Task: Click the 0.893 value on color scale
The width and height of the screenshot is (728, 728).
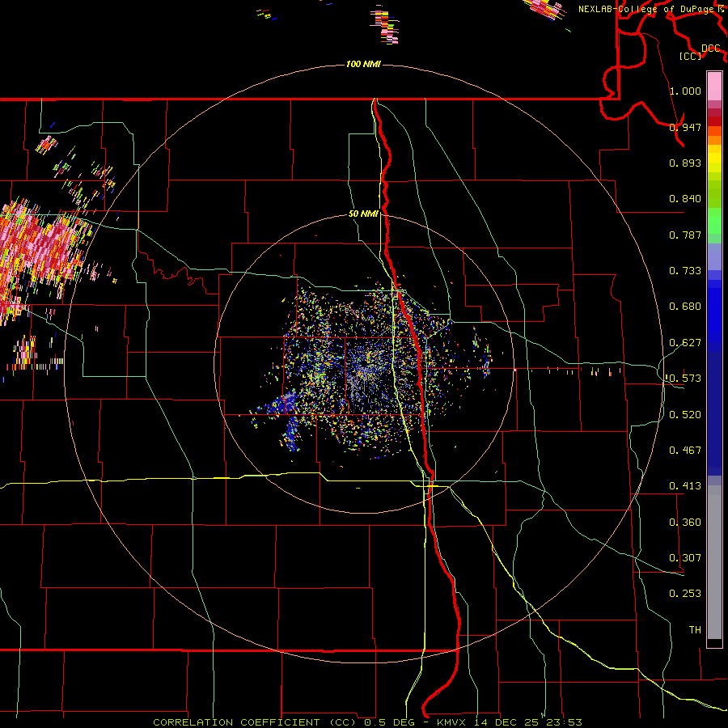Action: point(685,163)
